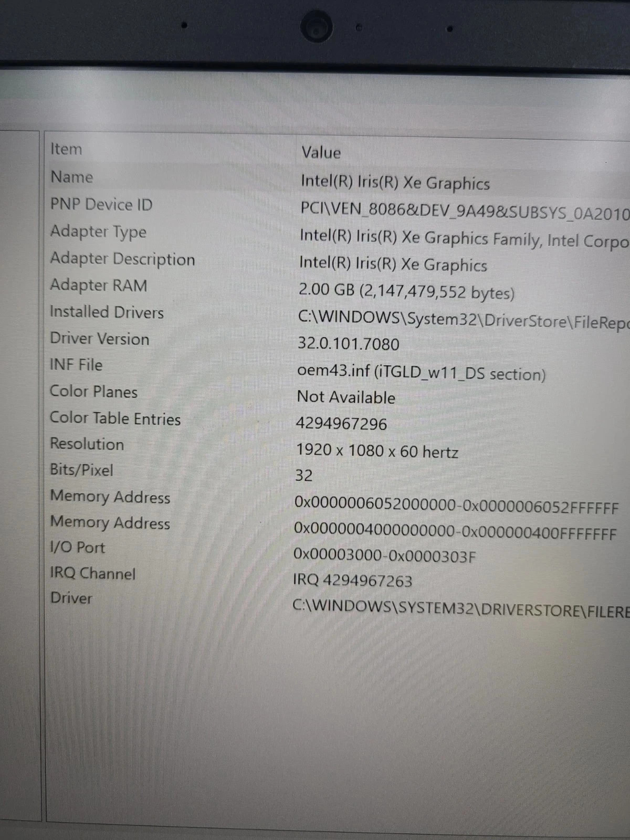
Task: Click the C:\WINDOWS\System32\DriverStore installed drivers value
Action: 463,320
